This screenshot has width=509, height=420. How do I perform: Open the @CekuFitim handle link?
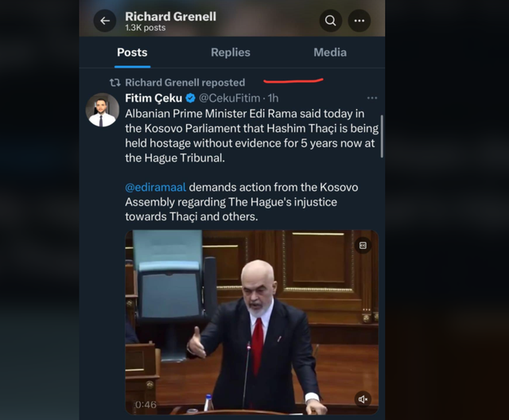(x=230, y=98)
